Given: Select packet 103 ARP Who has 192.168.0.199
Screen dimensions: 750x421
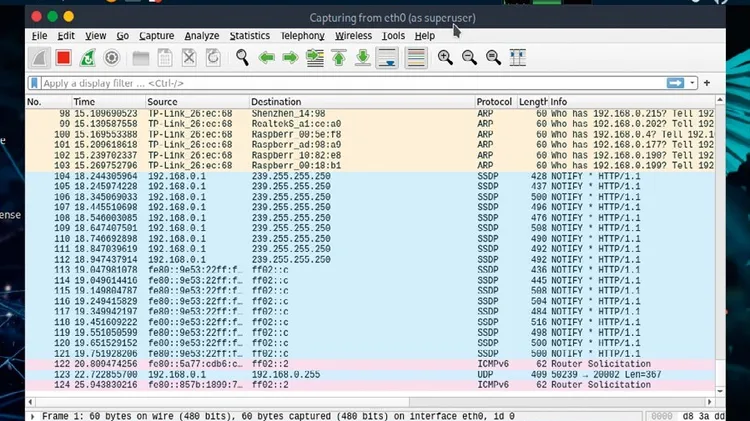Looking at the screenshot, I should tap(370, 166).
